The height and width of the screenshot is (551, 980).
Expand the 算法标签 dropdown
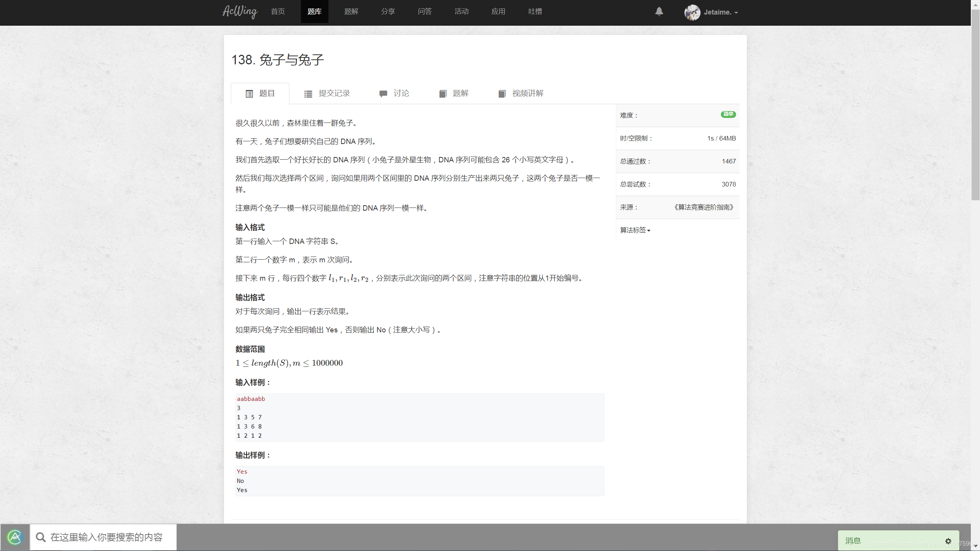click(x=634, y=230)
